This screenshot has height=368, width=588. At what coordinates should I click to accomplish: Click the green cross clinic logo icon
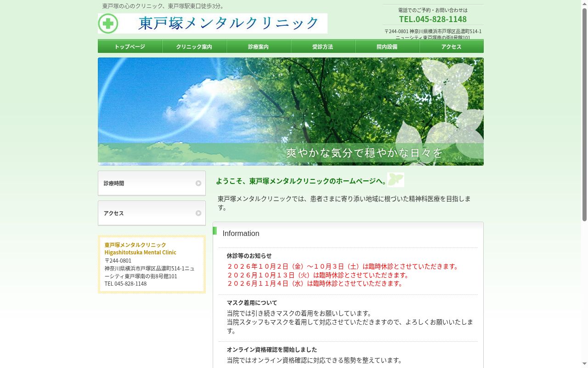click(108, 23)
